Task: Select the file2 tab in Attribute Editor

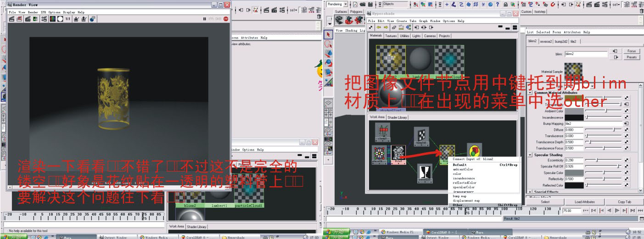Action: tap(573, 41)
